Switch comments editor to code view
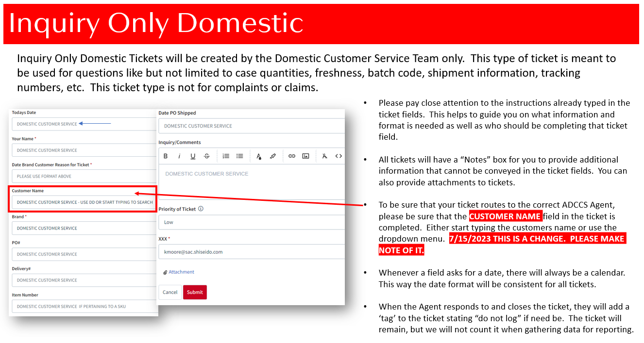 click(339, 156)
